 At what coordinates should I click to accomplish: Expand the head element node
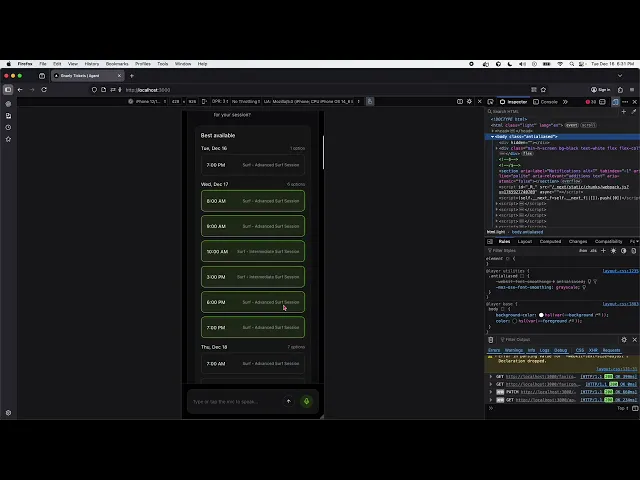492,131
